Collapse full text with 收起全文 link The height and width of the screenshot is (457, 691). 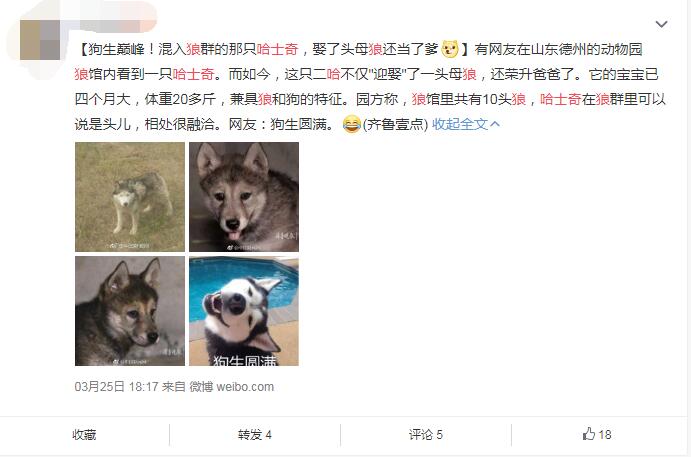tap(466, 124)
